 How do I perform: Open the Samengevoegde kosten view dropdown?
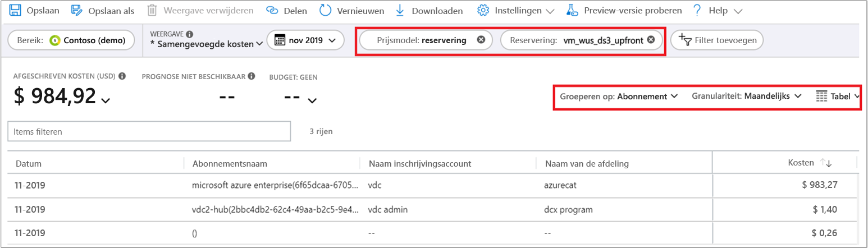click(208, 44)
